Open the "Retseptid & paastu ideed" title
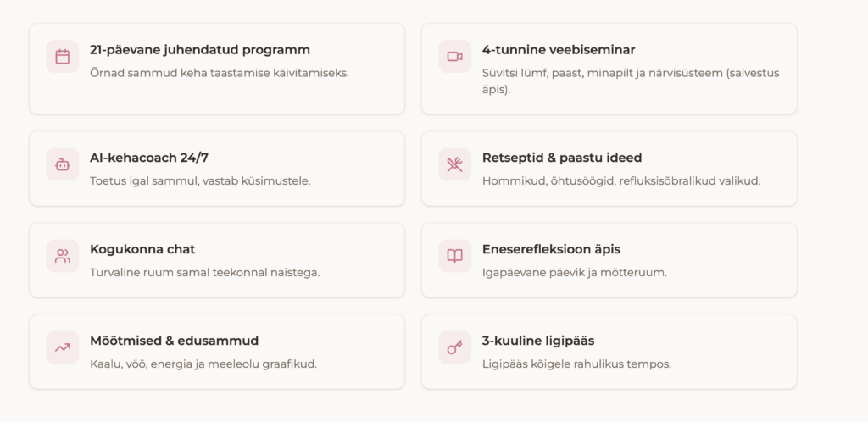 coord(562,158)
